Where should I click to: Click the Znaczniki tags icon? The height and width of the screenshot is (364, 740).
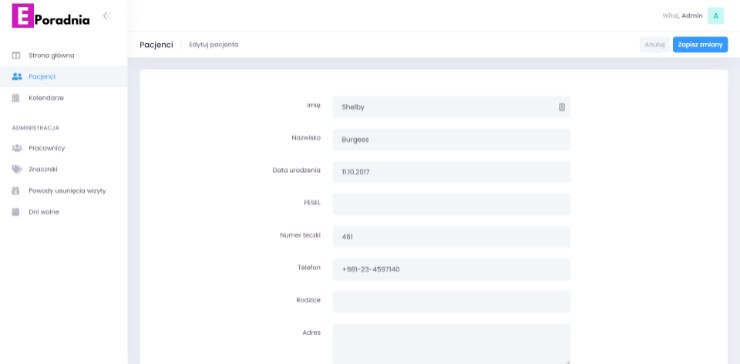(17, 169)
